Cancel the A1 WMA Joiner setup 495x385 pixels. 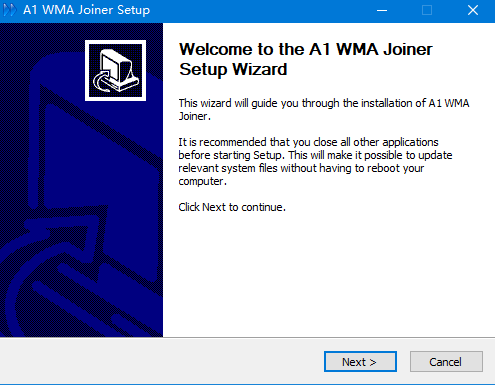pos(446,361)
